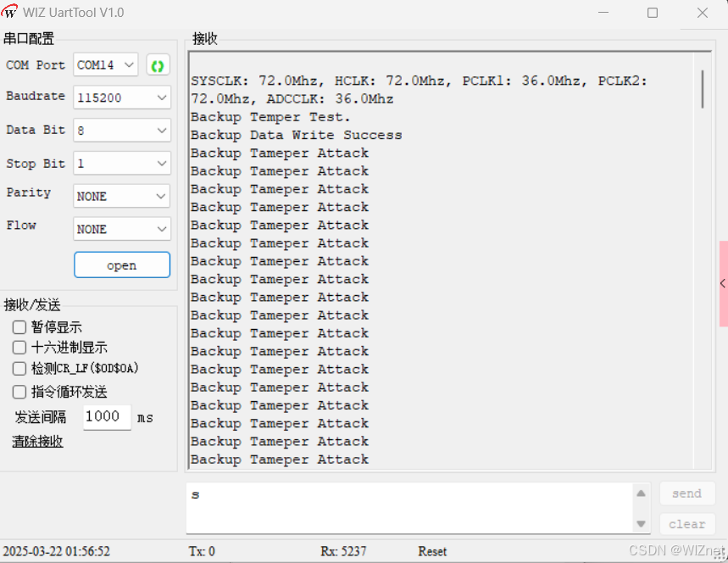The width and height of the screenshot is (728, 563).
Task: Open the Data Bit dropdown
Action: tap(122, 131)
